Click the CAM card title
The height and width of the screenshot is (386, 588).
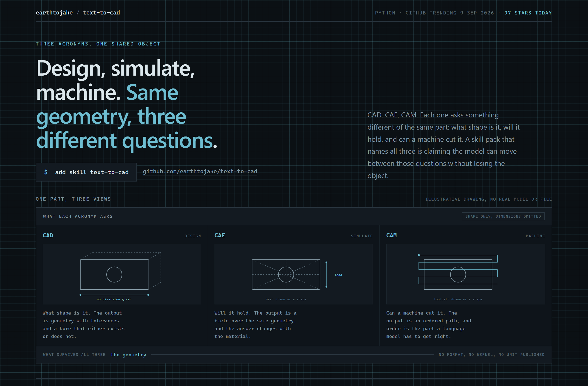(x=392, y=236)
